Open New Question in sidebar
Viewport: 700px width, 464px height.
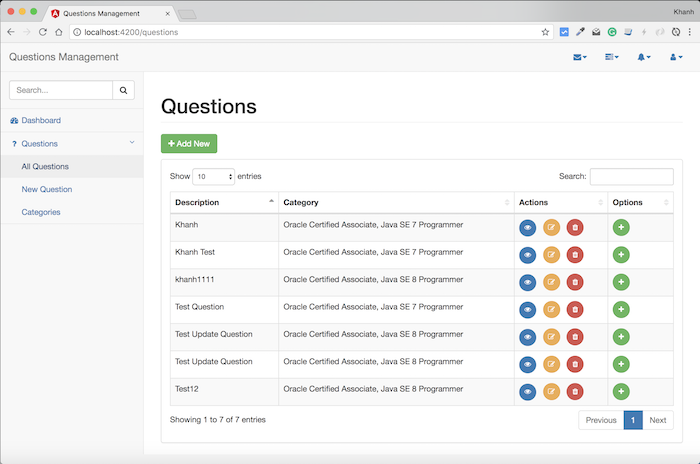click(47, 189)
